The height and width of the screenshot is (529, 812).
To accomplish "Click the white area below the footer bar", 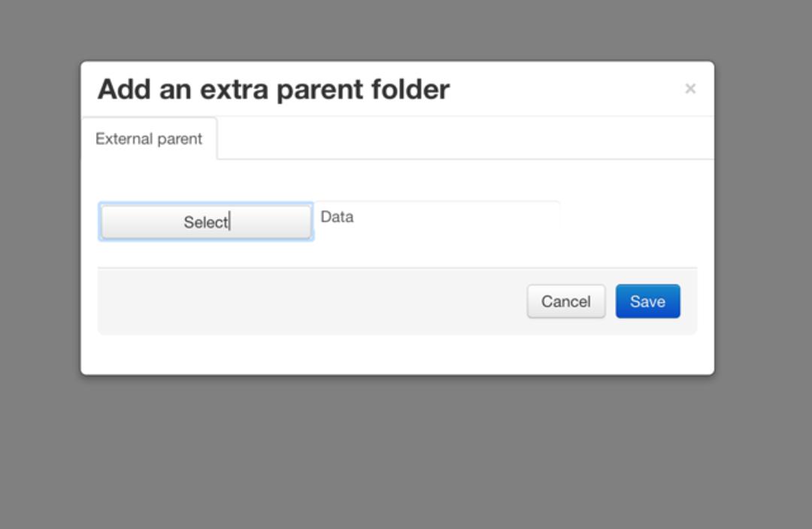I will coord(397,355).
